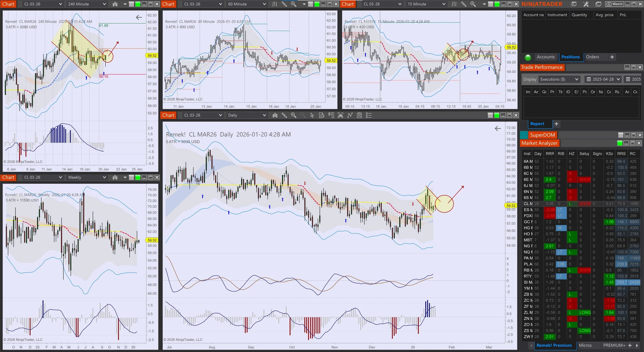This screenshot has height=352, width=644.
Task: Toggle gray interval link on Daily chart
Action: [x=490, y=115]
